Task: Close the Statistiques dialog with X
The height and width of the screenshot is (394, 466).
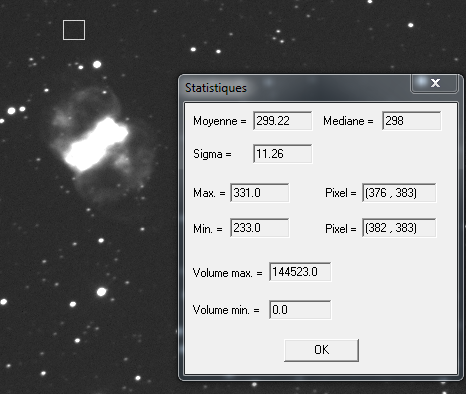Action: tap(435, 83)
